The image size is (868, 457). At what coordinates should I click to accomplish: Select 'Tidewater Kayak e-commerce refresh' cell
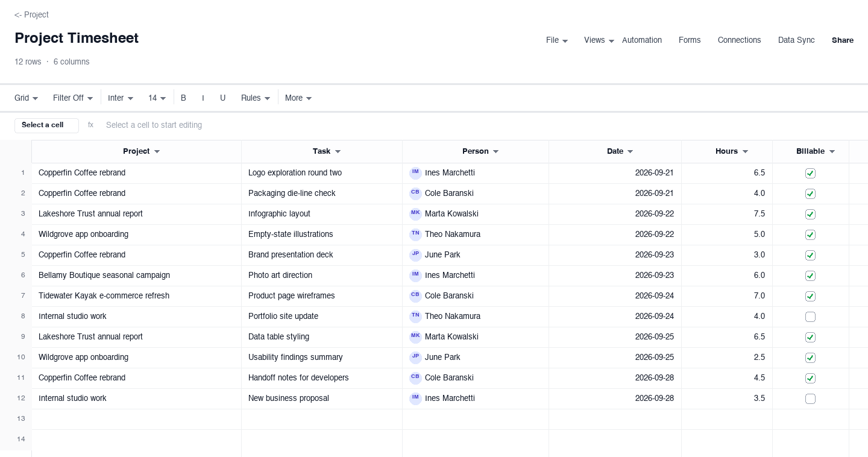[x=136, y=296]
